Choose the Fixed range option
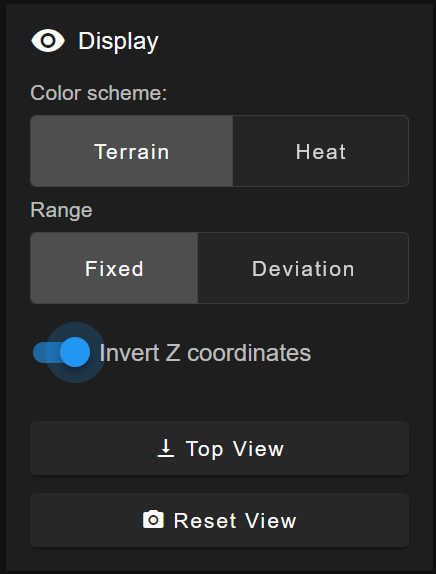The width and height of the screenshot is (436, 574). [x=114, y=268]
